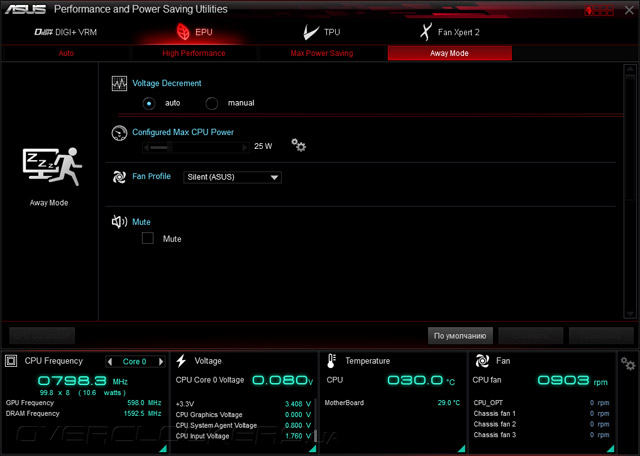Image resolution: width=640 pixels, height=456 pixels.
Task: Switch to High Performance tab
Action: coord(193,53)
